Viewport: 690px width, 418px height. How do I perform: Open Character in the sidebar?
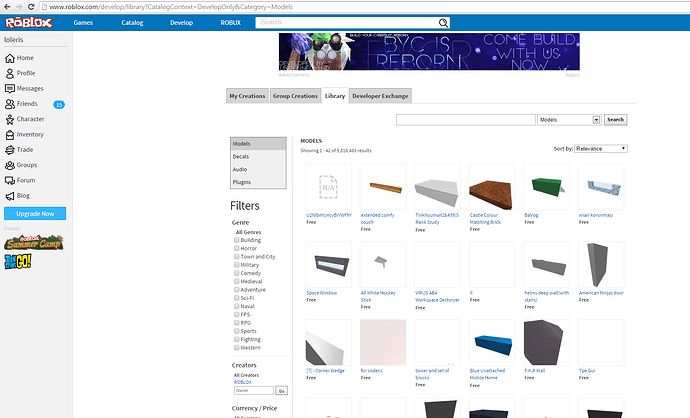pos(25,119)
